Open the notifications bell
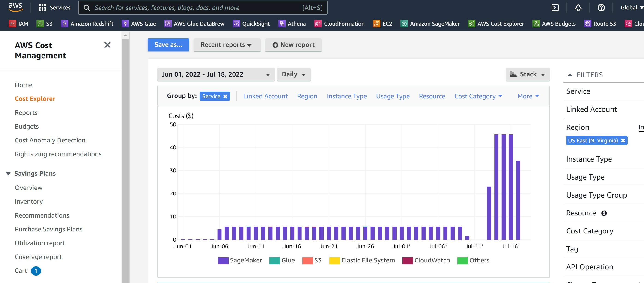Screen dimensions: 644x283 point(578,8)
